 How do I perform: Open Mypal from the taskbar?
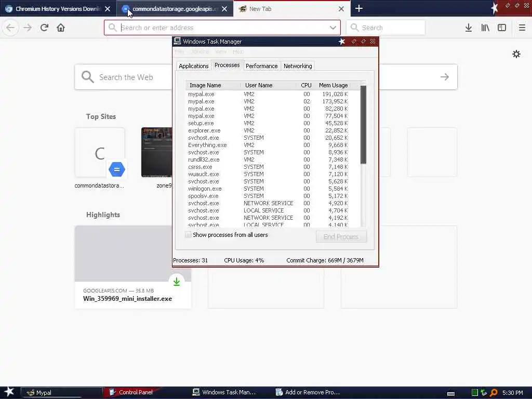point(61,393)
